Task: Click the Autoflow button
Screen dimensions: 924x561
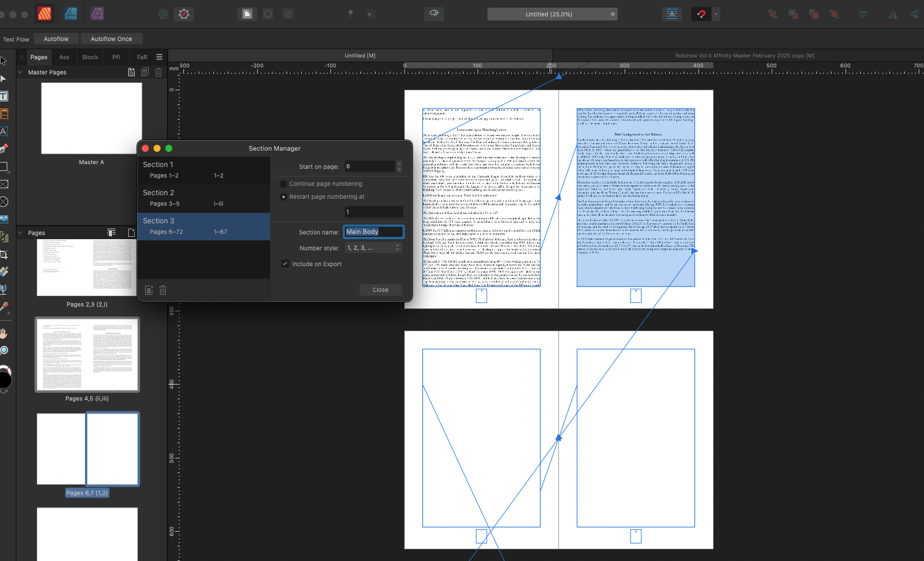Action: 56,39
